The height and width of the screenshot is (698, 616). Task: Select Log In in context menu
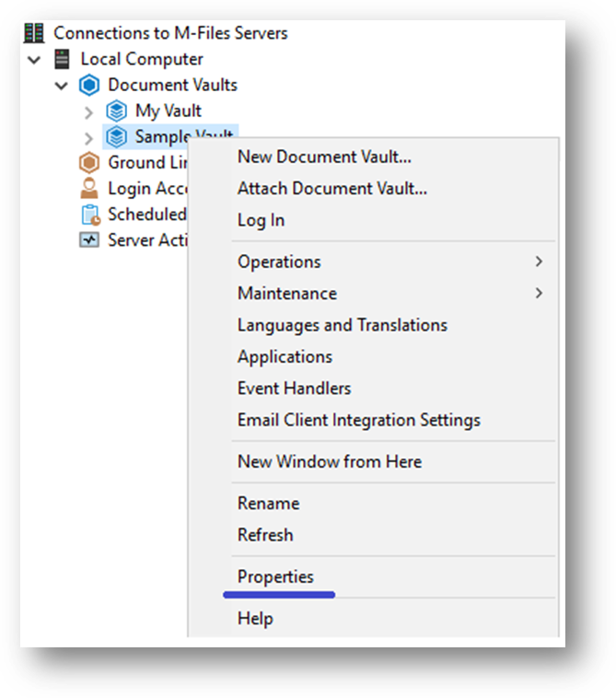pyautogui.click(x=261, y=220)
